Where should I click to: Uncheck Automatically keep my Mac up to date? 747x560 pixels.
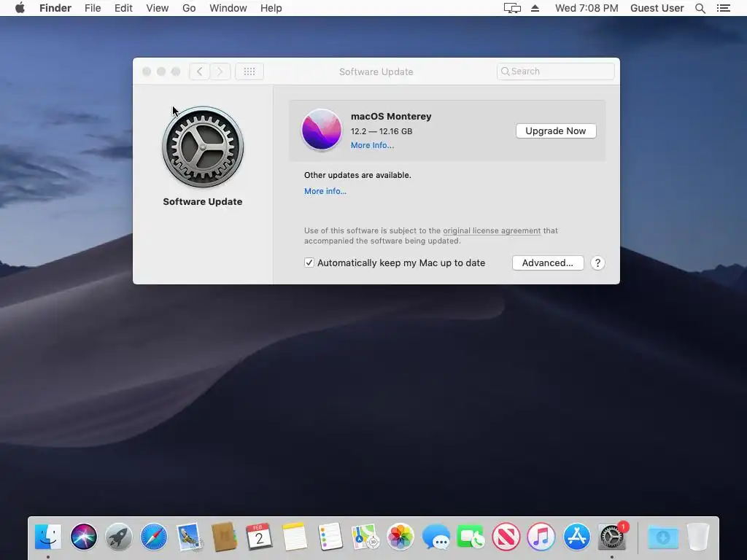[x=309, y=262]
